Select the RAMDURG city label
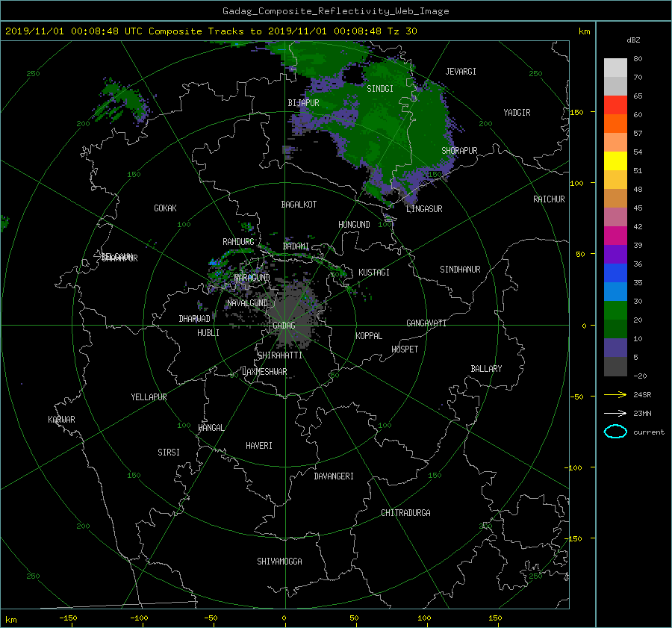Screen dimensions: 672x628 click(x=238, y=242)
